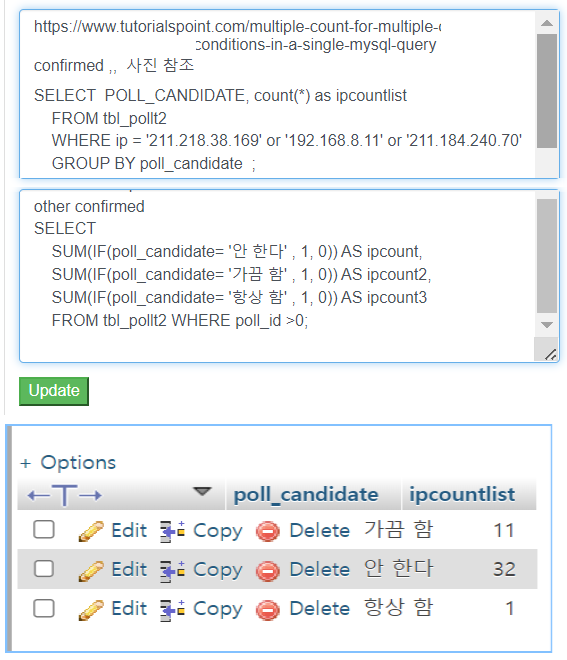The height and width of the screenshot is (660, 567).
Task: Click the pencil Edit icon for 가끔 함 row
Action: coord(91,530)
